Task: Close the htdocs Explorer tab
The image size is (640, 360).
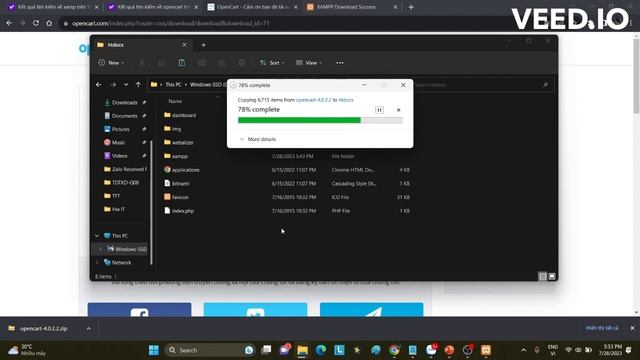Action: pos(184,45)
